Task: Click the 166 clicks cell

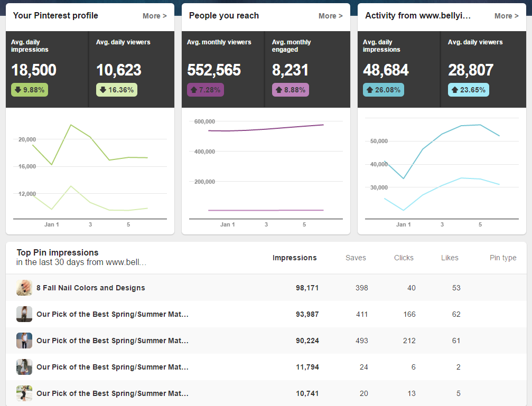Action: pyautogui.click(x=409, y=315)
